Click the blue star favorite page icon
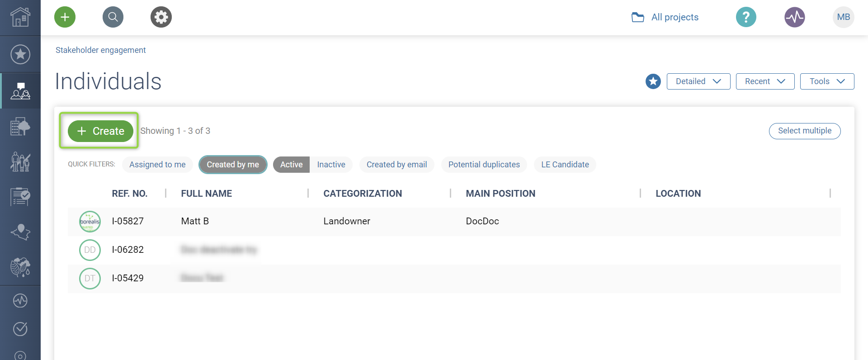The height and width of the screenshot is (360, 868). (x=653, y=81)
